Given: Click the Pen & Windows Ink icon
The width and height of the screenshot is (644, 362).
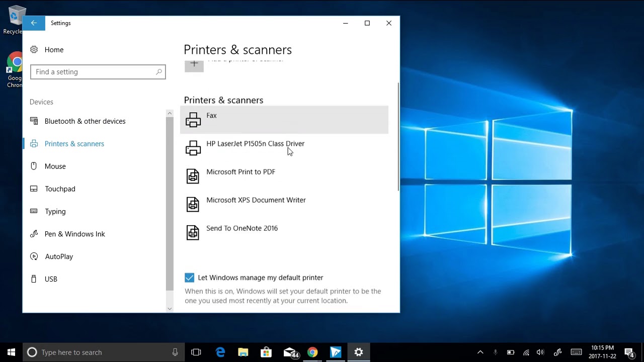Looking at the screenshot, I should pos(34,234).
